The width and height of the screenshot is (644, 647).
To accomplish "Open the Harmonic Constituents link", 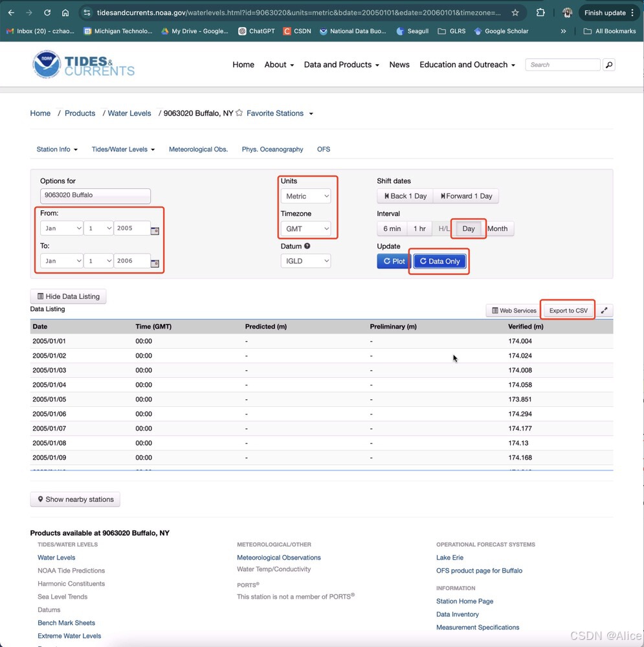I will coord(71,584).
